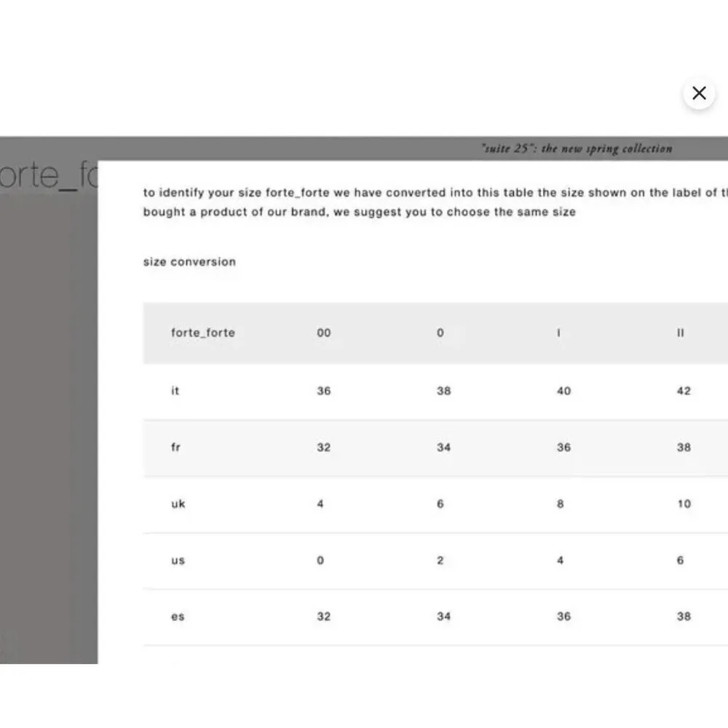Close the size guide with the X button

coord(699,93)
